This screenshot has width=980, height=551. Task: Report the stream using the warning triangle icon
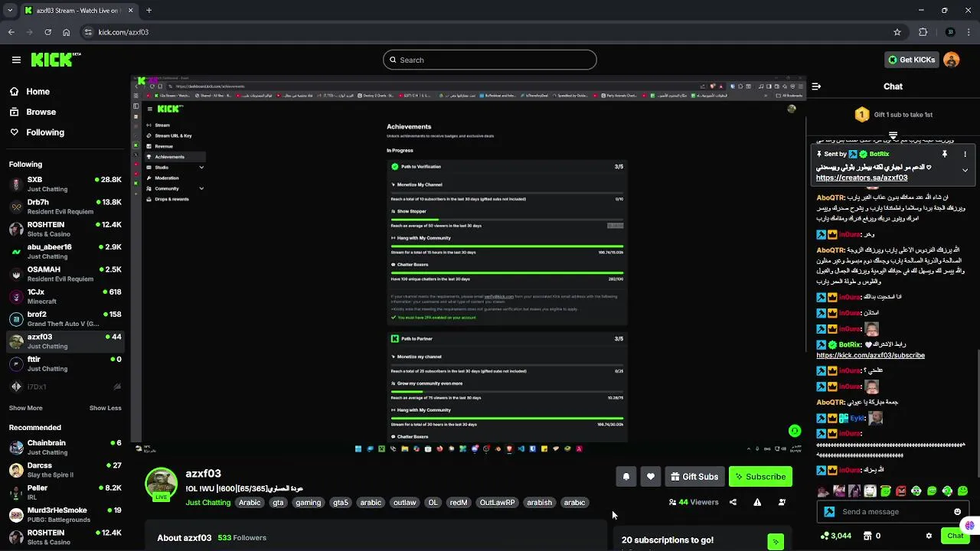point(757,502)
